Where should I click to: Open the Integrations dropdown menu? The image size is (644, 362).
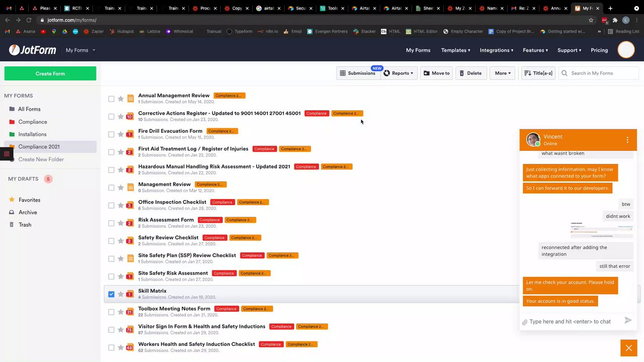click(497, 50)
